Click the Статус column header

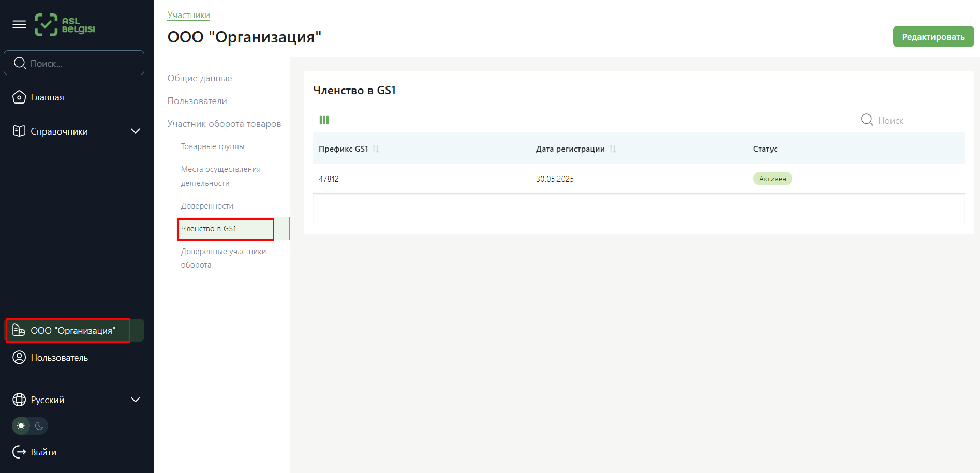tap(765, 149)
